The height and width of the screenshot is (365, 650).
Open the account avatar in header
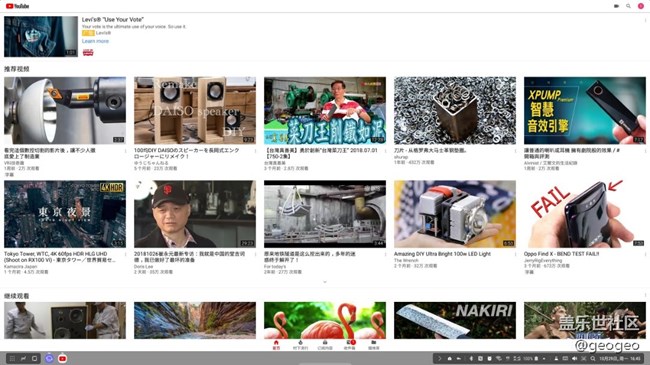pos(640,6)
